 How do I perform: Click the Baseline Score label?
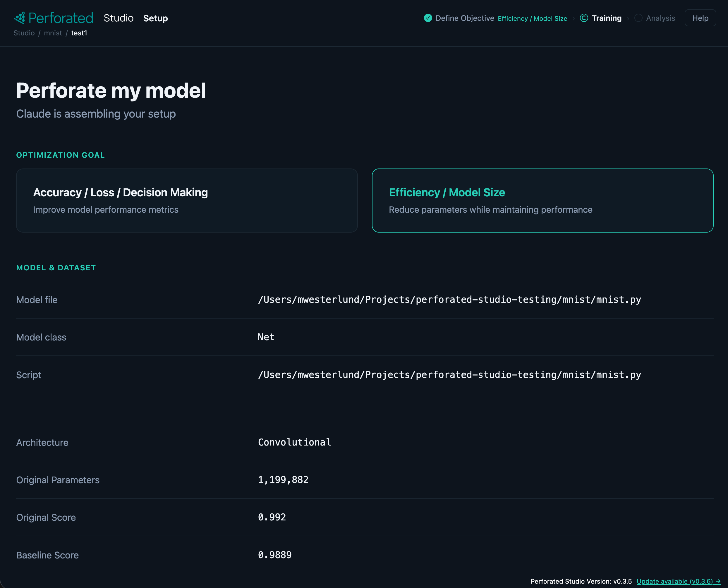[x=47, y=555]
